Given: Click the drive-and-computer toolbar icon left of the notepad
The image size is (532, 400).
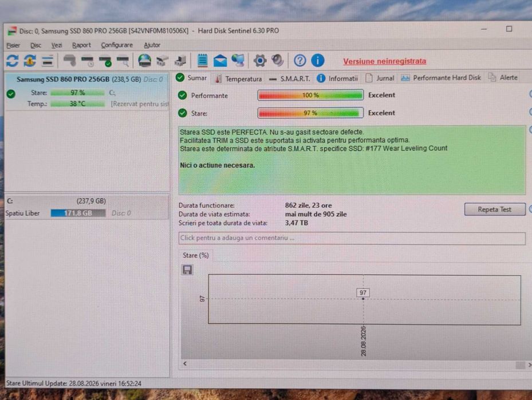Looking at the screenshot, I should pos(180,61).
